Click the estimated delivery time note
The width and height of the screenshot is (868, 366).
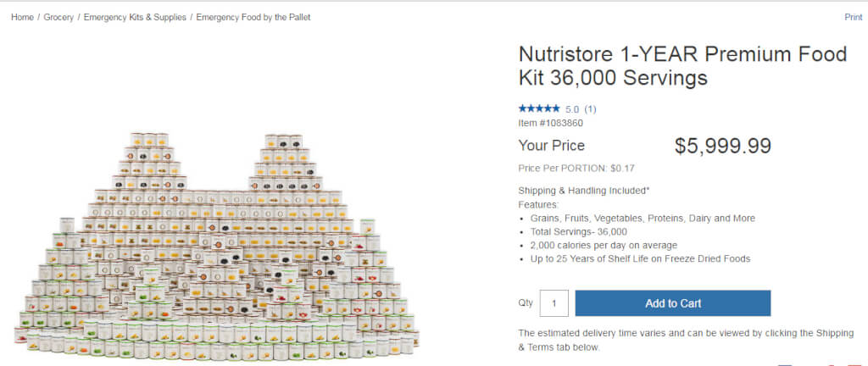(x=687, y=339)
